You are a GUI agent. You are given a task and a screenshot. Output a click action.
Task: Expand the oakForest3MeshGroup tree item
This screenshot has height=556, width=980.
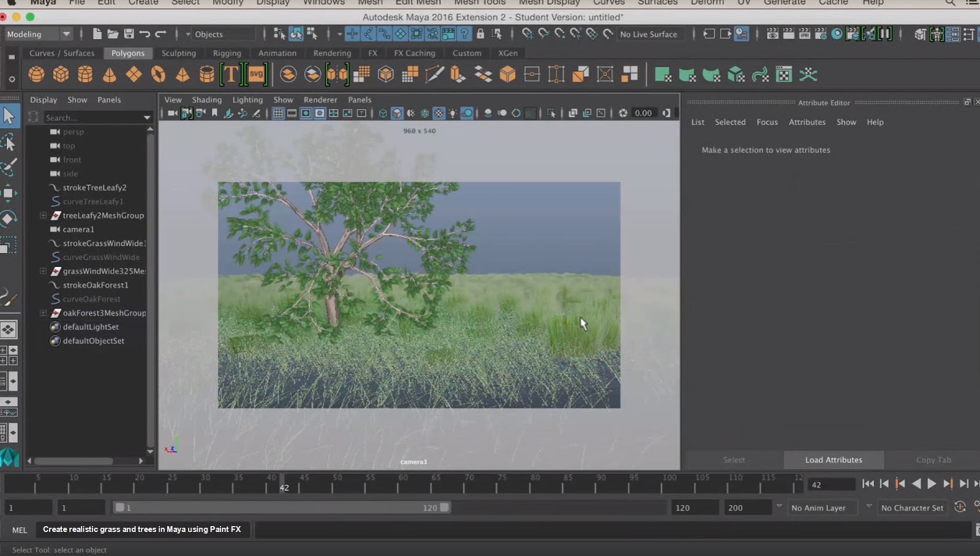pyautogui.click(x=43, y=313)
